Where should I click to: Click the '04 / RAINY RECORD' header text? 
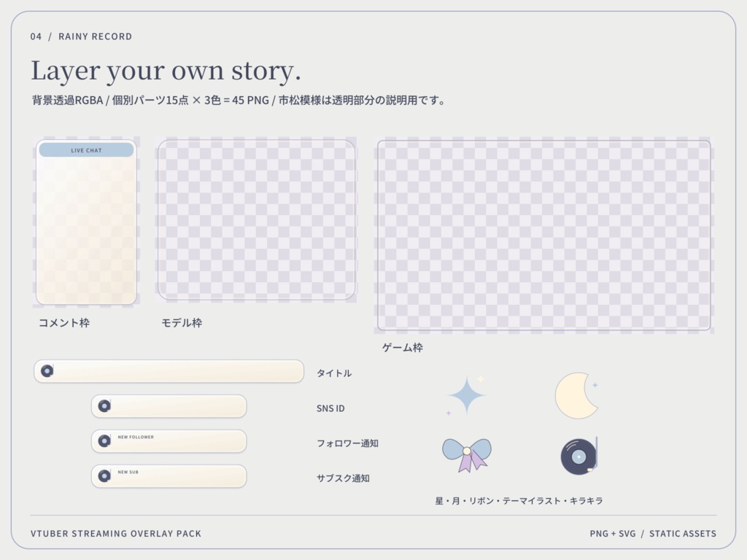81,36
